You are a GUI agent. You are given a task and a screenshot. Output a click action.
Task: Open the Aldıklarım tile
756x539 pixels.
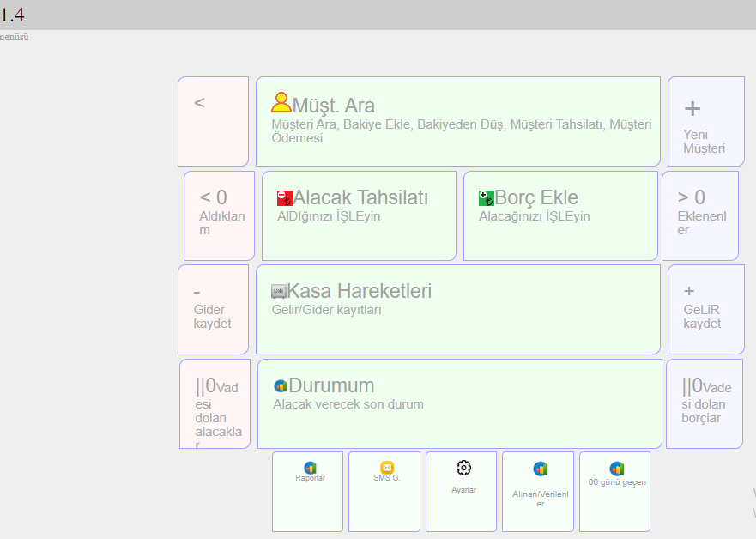coord(219,215)
